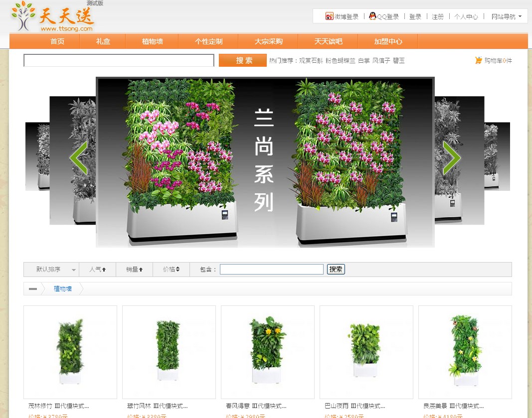Viewport: 532px width, 418px height.
Task: Open the 植物墙 navigation tab
Action: tap(153, 41)
